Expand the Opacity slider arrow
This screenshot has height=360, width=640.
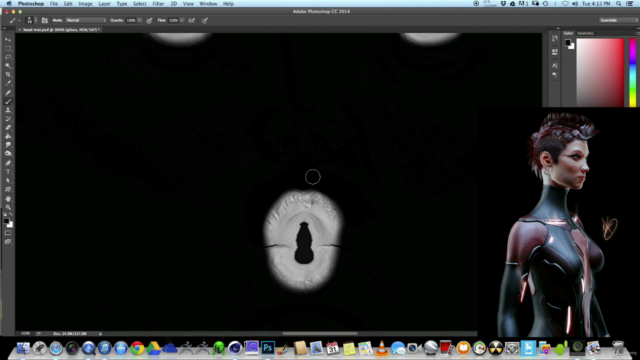pyautogui.click(x=140, y=20)
